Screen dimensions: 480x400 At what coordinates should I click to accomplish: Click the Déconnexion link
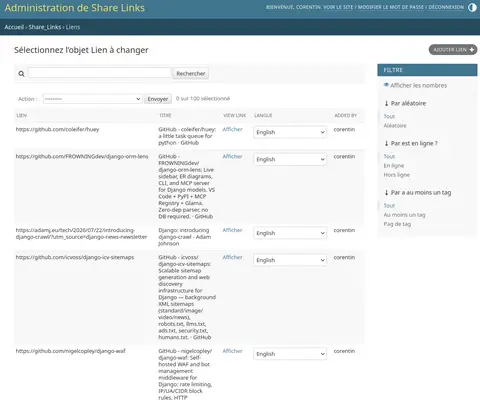click(446, 7)
